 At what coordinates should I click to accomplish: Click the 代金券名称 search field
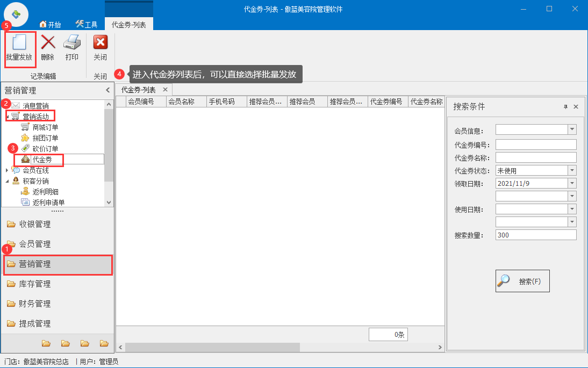point(536,157)
